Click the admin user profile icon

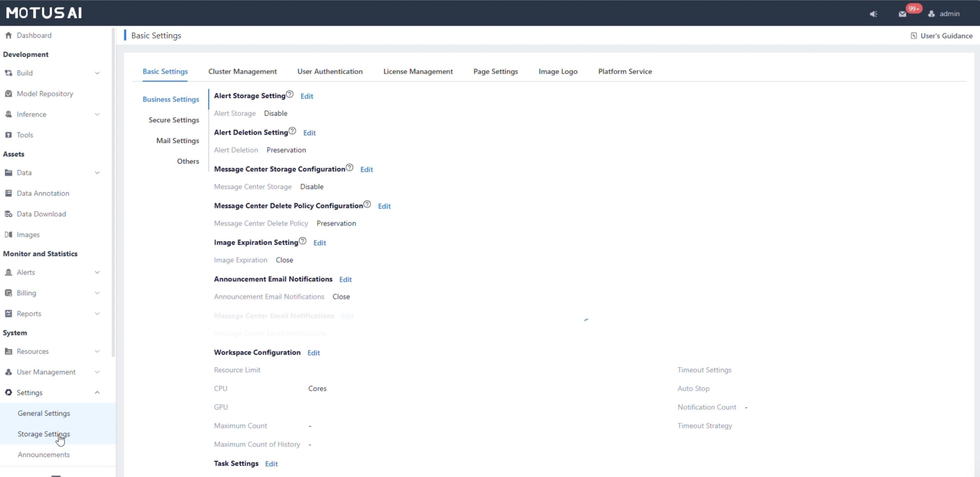pyautogui.click(x=931, y=14)
